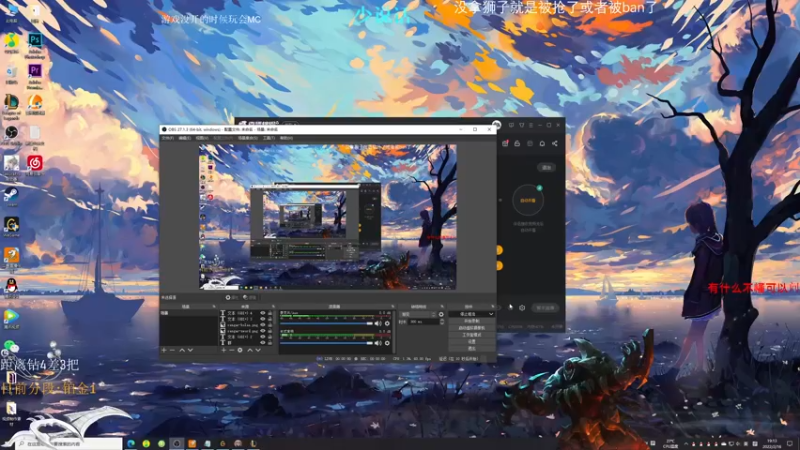The height and width of the screenshot is (450, 800).
Task: Click the 开始录制 start recording button
Action: tap(472, 320)
